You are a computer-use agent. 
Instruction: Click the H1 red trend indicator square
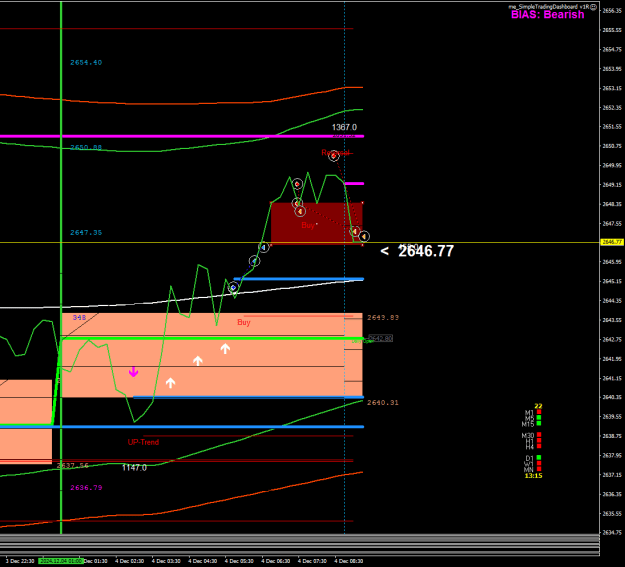pyautogui.click(x=539, y=441)
